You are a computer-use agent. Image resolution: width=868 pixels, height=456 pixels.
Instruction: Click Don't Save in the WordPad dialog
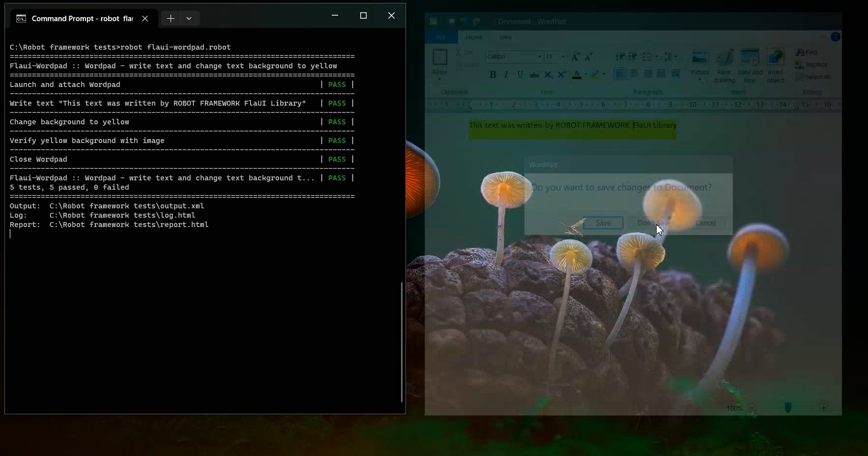coord(654,223)
